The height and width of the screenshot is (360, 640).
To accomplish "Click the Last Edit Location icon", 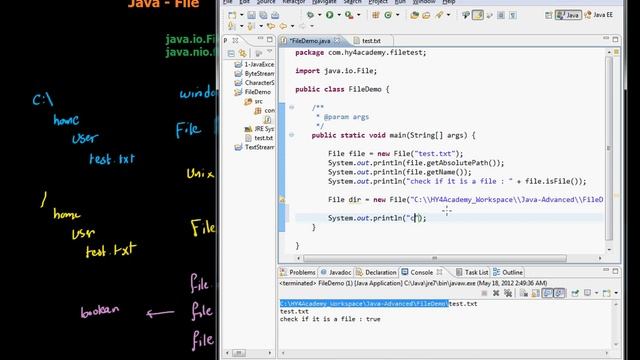I will coord(271,27).
